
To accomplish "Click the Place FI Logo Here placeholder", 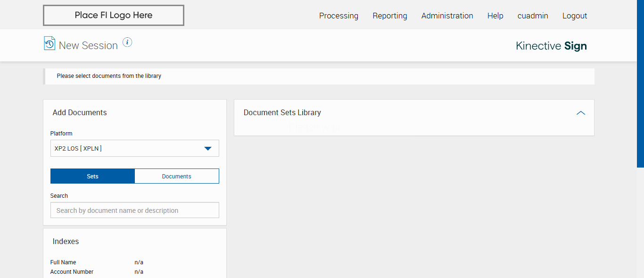I will click(x=114, y=15).
